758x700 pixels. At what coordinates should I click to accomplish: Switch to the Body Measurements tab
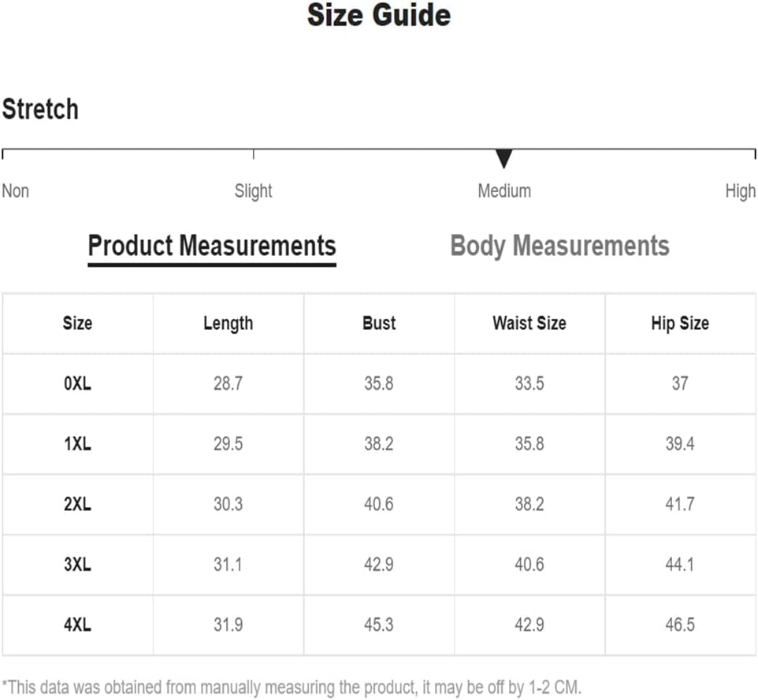[x=559, y=246]
